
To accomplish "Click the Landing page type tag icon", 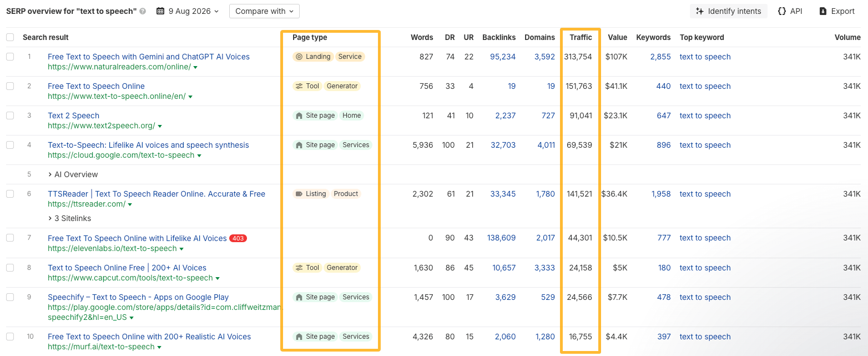I will pos(299,57).
